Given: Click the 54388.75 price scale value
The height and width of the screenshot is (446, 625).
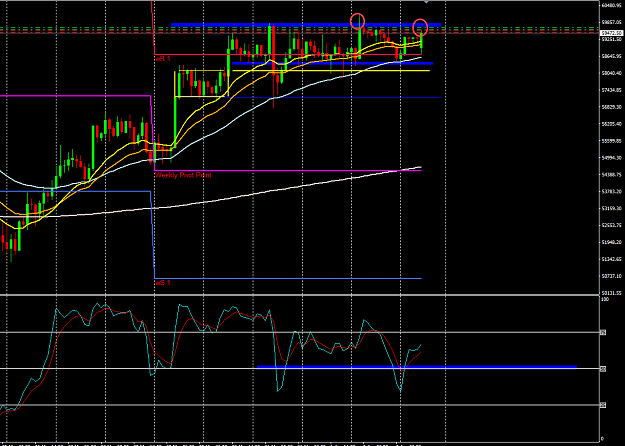Looking at the screenshot, I should click(612, 175).
